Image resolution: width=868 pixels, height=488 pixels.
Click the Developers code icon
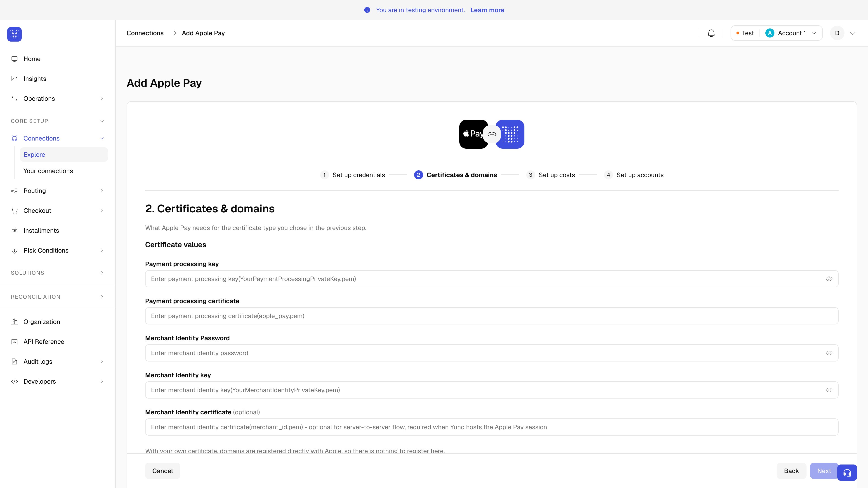[14, 382]
